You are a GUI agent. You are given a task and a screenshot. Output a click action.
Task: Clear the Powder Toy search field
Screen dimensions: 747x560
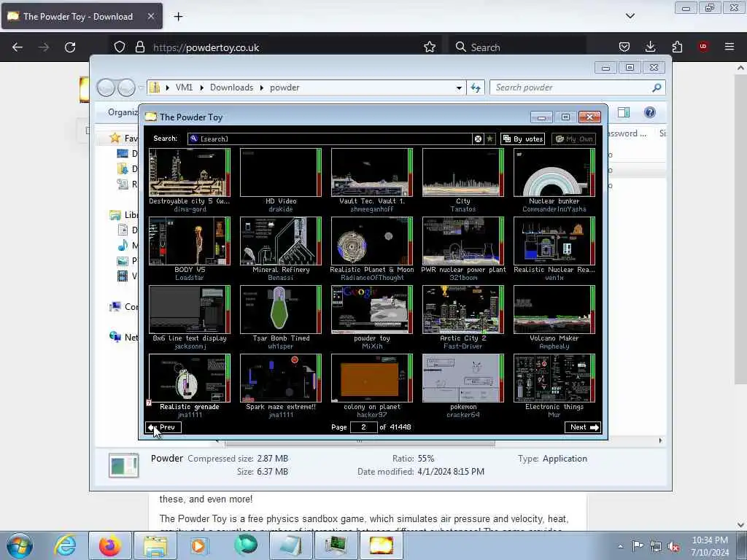478,139
